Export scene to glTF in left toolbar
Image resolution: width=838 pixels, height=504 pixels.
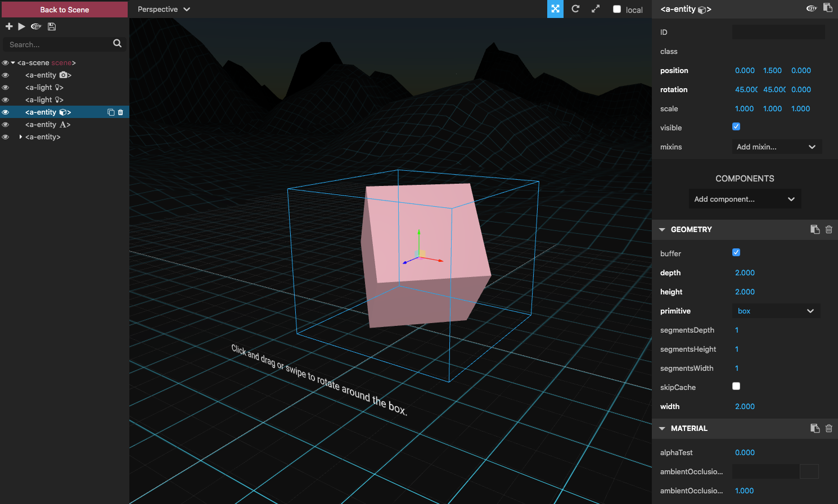[36, 26]
